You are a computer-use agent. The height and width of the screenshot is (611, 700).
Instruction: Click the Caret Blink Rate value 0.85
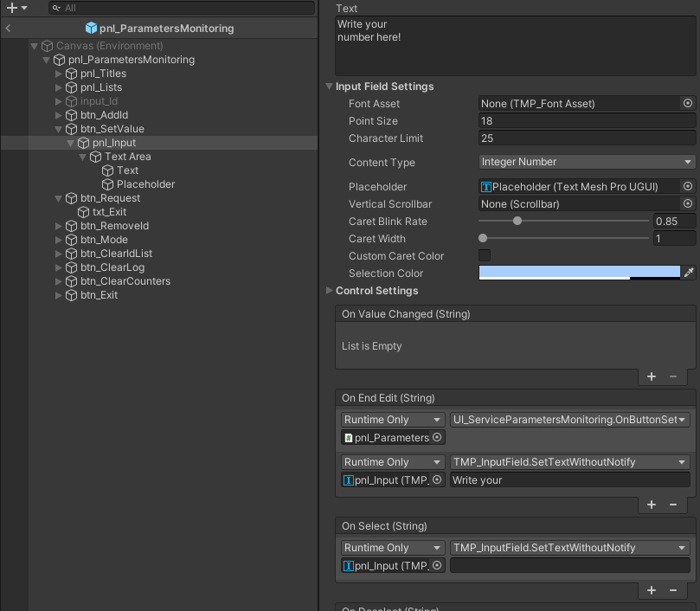tap(674, 221)
